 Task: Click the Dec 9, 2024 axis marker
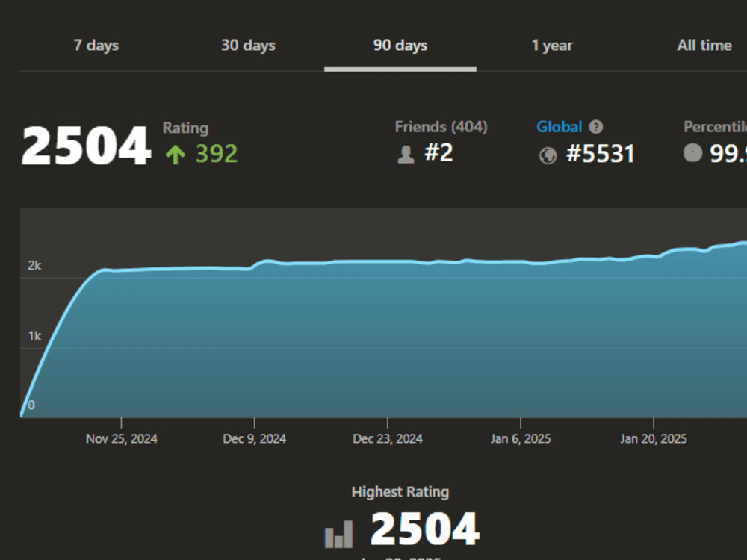click(x=255, y=438)
